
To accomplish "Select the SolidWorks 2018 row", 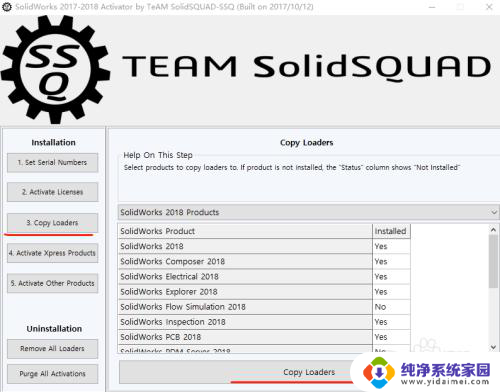I will [264, 246].
